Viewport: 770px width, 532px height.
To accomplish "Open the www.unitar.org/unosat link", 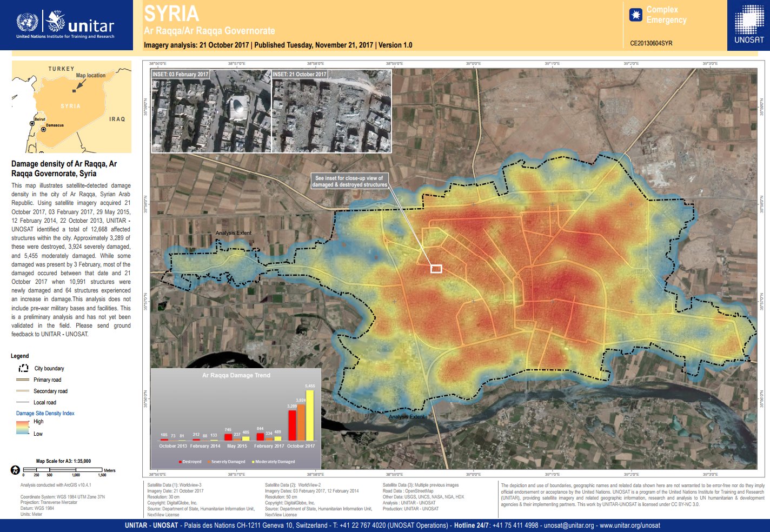I will 630,526.
